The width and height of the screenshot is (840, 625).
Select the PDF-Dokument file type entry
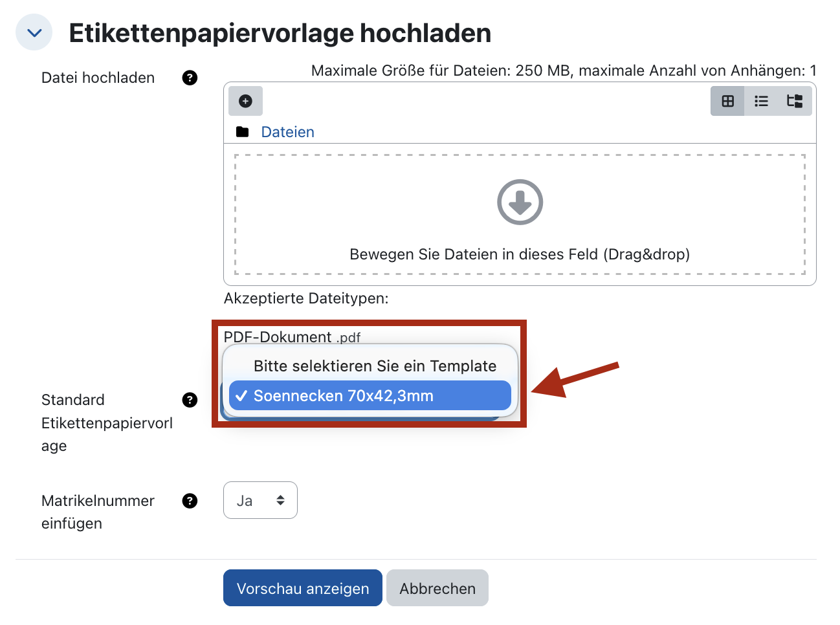(x=291, y=336)
